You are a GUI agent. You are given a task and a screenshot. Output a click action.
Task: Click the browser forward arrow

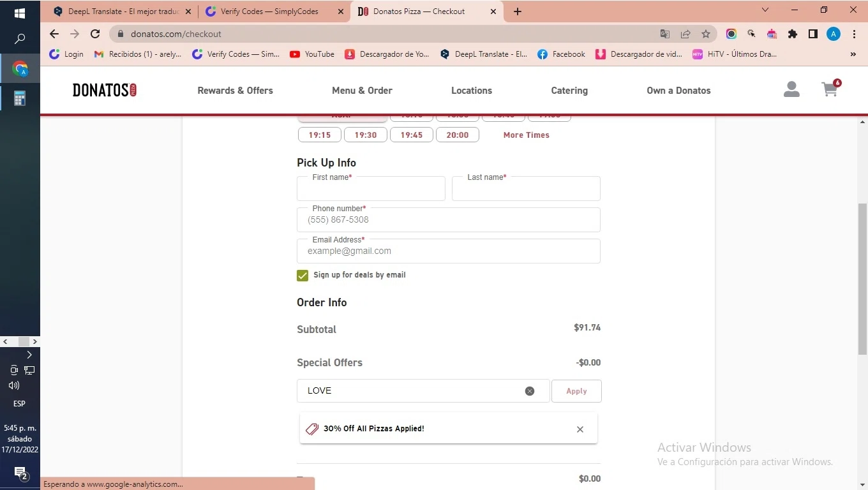tap(75, 34)
